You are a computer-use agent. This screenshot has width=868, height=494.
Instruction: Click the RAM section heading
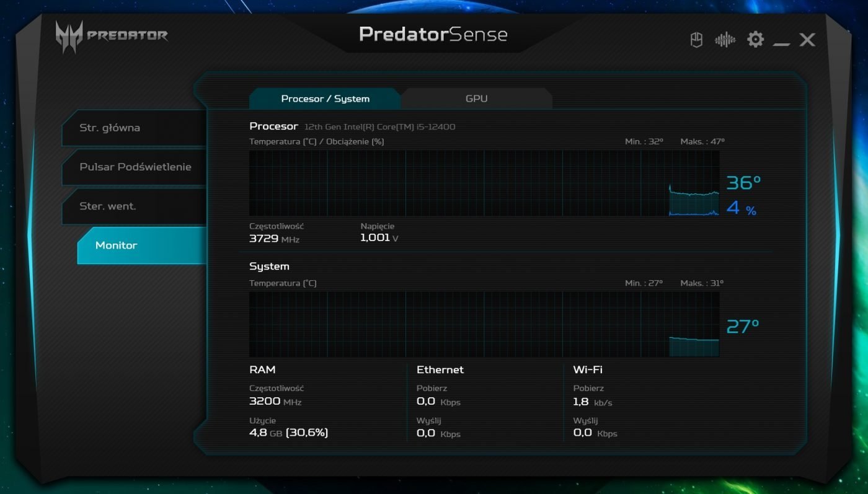pyautogui.click(x=262, y=369)
